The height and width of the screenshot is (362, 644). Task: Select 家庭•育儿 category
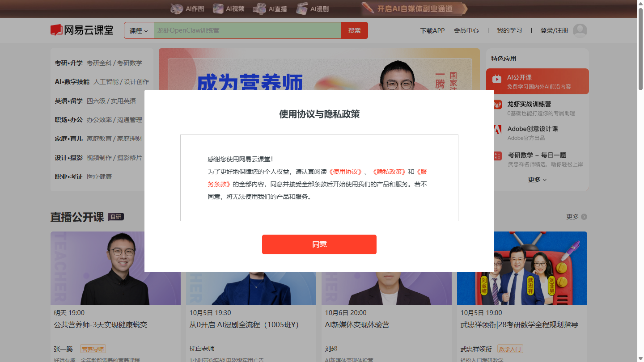coord(69,139)
